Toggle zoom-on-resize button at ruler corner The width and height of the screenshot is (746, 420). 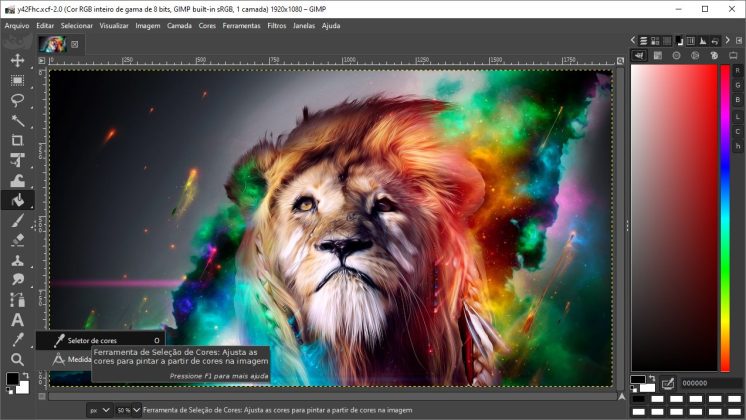[620, 61]
